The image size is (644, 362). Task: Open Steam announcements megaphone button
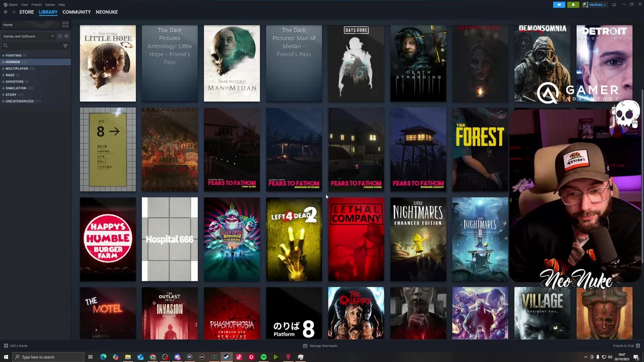point(559,5)
